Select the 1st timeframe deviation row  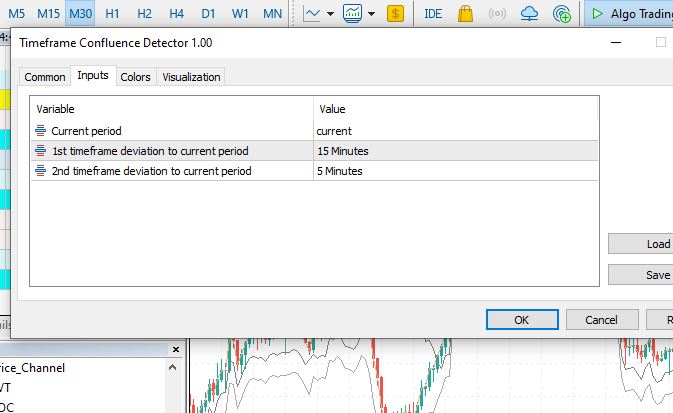tap(314, 151)
